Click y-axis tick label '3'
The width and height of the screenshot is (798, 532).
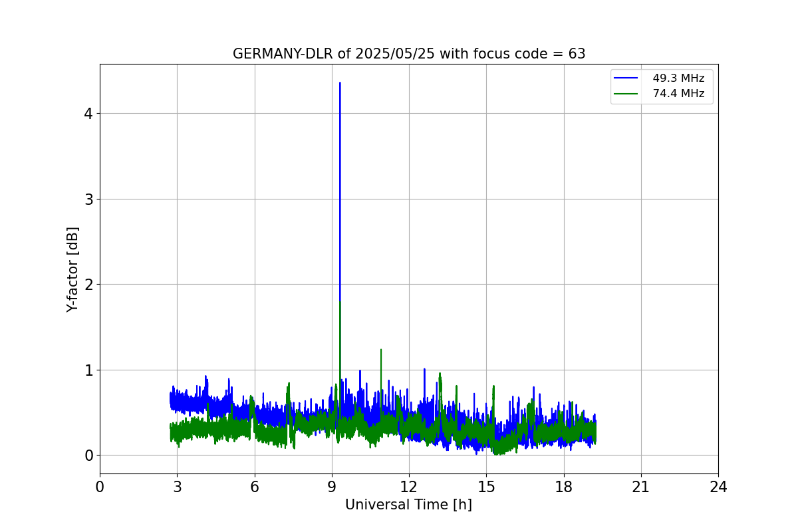(x=88, y=199)
